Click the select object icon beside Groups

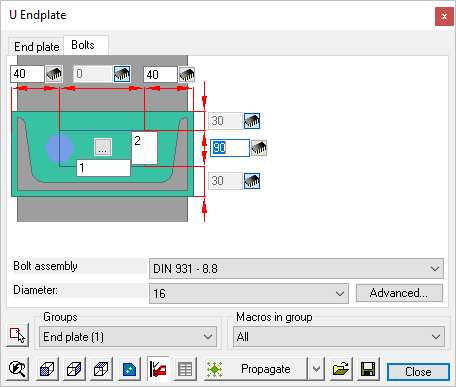pyautogui.click(x=17, y=335)
